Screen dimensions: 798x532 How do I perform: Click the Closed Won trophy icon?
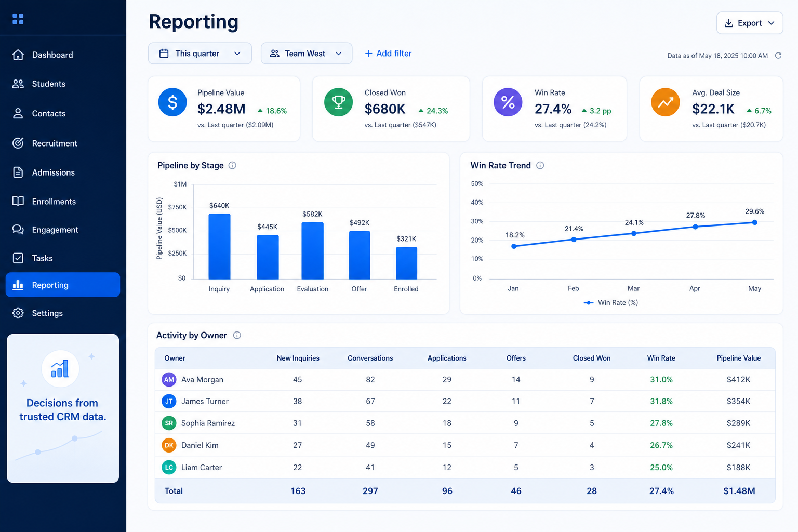(339, 102)
